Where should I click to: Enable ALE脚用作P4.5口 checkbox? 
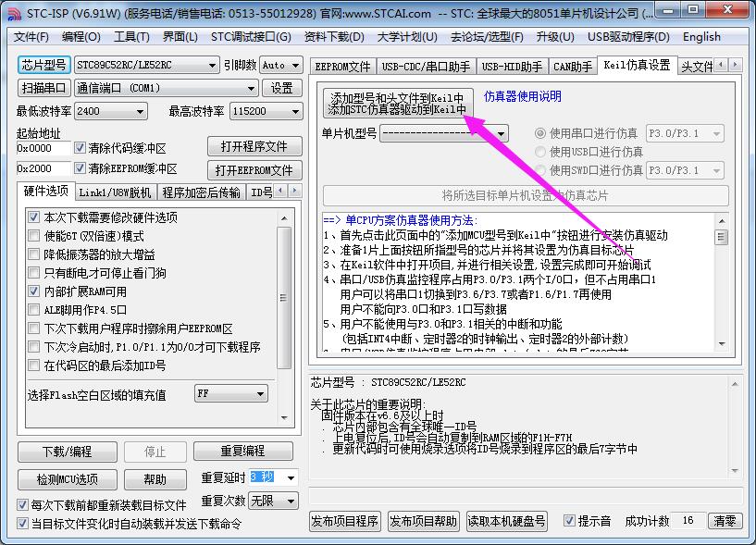point(33,310)
